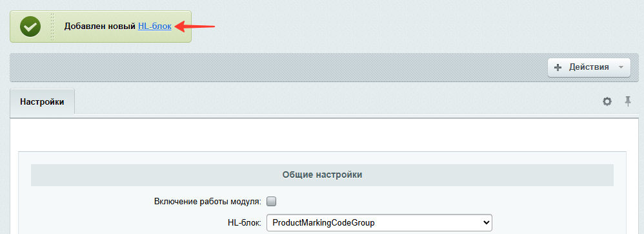The image size is (644, 234).
Task: Click the plus icon on Действия
Action: tap(558, 67)
